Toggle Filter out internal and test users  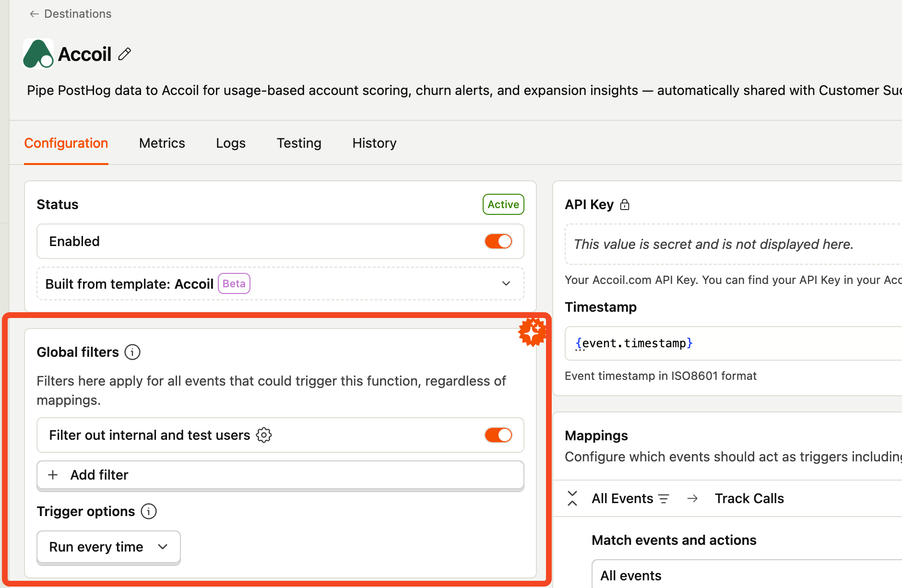498,435
